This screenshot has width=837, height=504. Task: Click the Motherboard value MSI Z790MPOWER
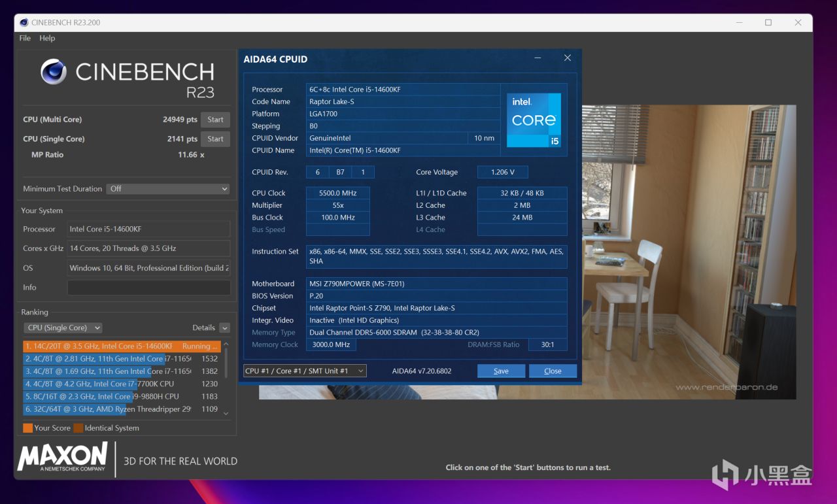pos(437,284)
